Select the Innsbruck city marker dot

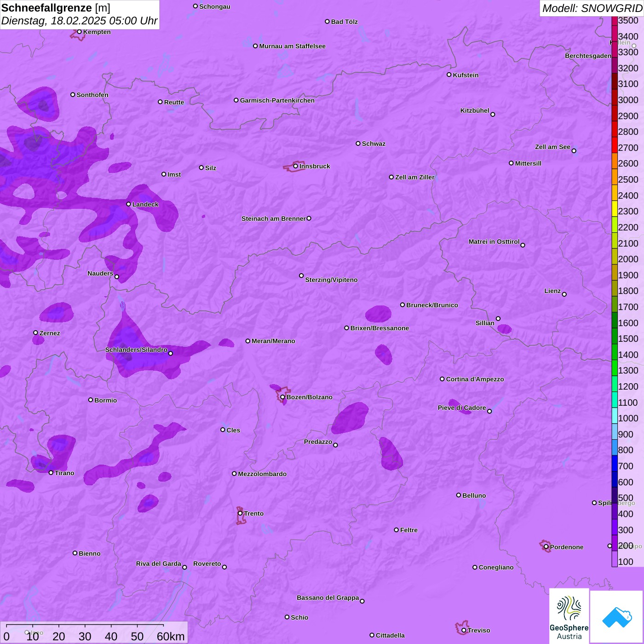[x=296, y=166]
